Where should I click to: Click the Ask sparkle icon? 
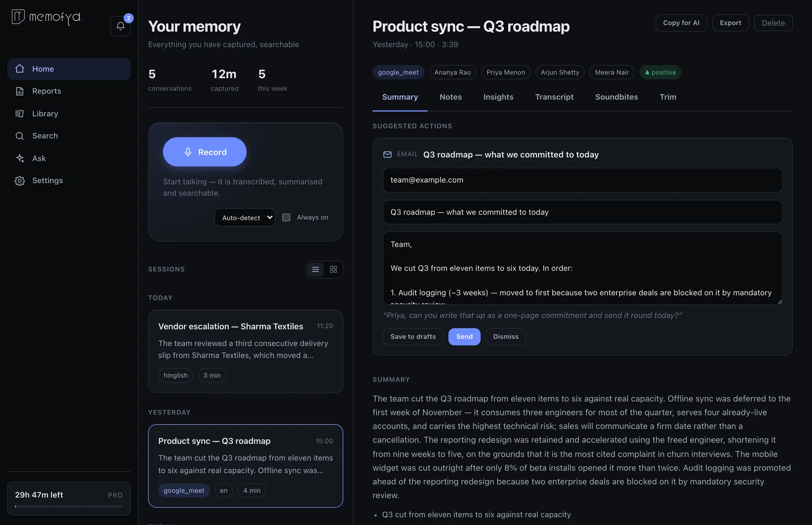click(19, 158)
